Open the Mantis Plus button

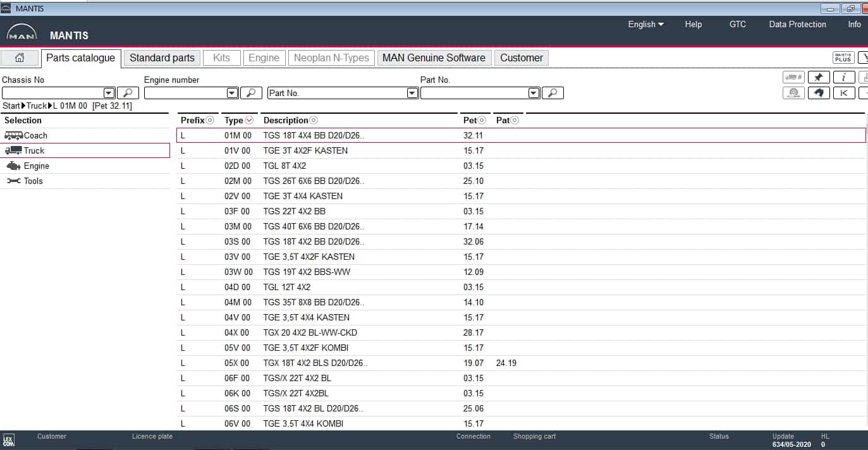843,58
